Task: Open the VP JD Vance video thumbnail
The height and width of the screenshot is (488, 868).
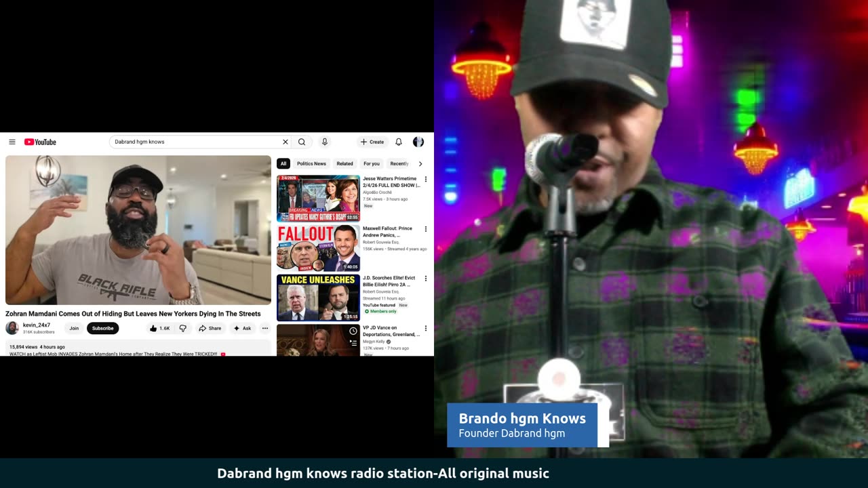Action: 318,340
